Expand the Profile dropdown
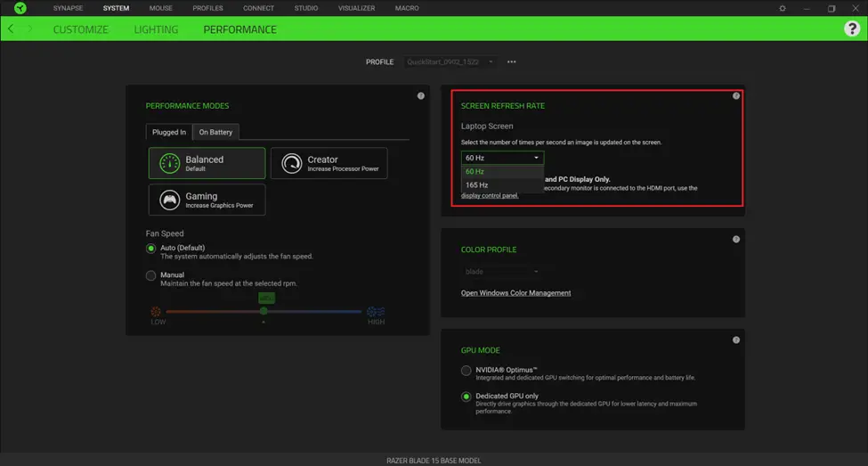The image size is (868, 466). coord(450,62)
